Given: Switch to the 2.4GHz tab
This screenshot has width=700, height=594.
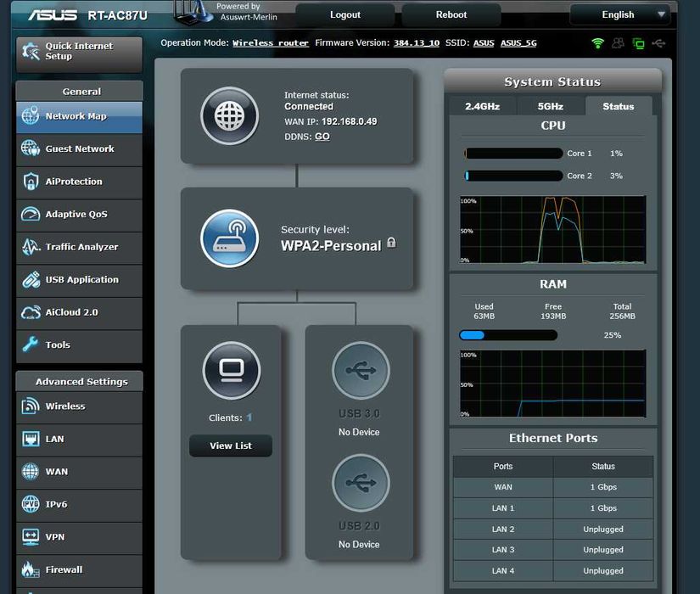Looking at the screenshot, I should (482, 106).
